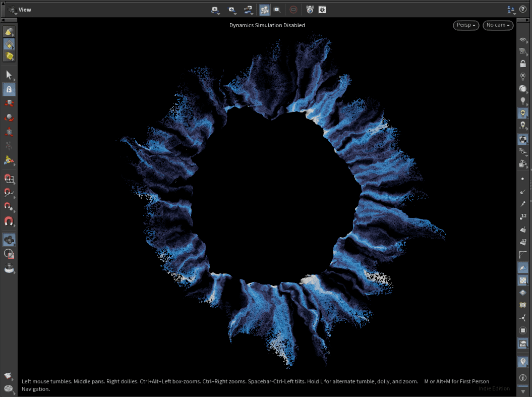Enable dynamics simulation via the crossed-out toggle
This screenshot has width=532, height=397.
[292, 10]
